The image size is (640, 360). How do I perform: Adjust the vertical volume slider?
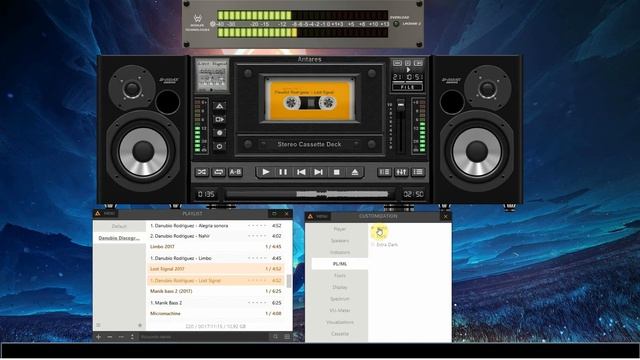pos(401,126)
